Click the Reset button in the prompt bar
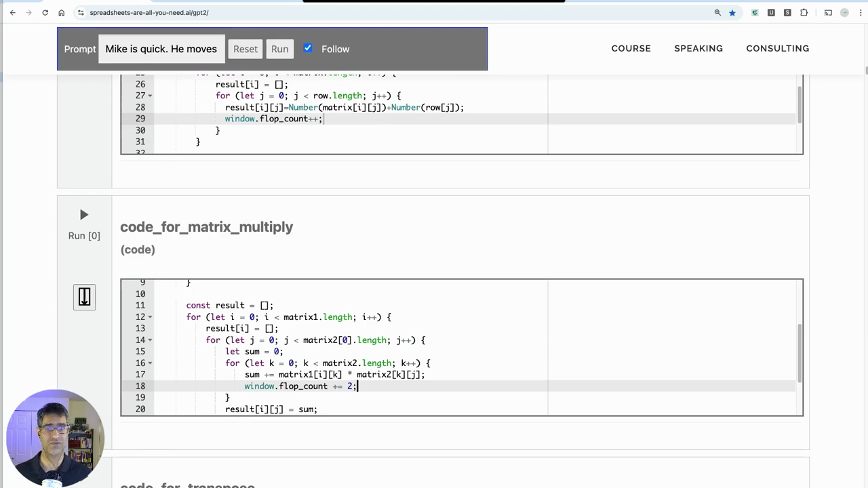 245,49
